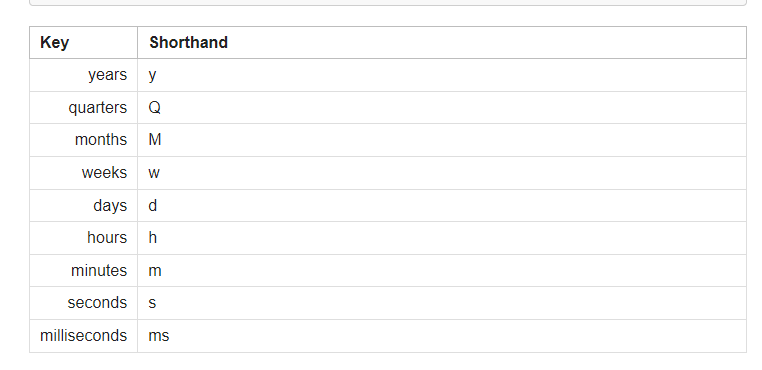Select the h shorthand value
This screenshot has height=370, width=762.
point(153,238)
